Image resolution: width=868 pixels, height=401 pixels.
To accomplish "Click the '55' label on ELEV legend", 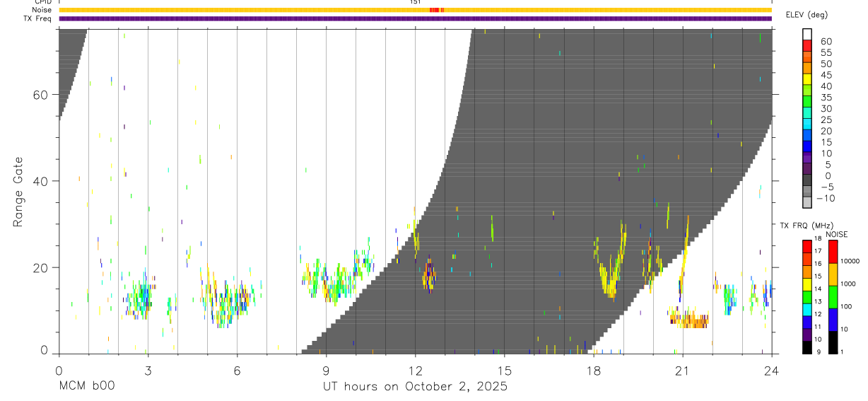I will 825,52.
